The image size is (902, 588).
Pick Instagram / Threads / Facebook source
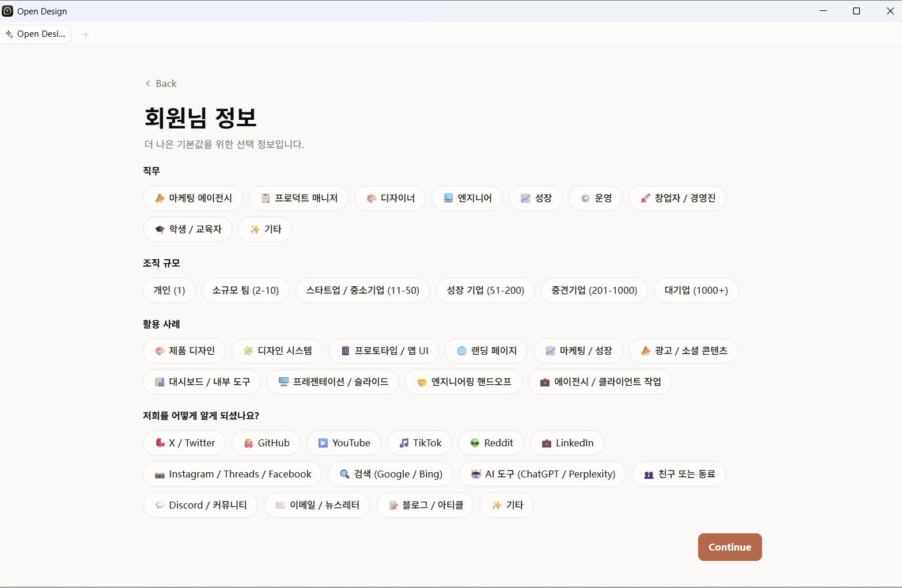[x=232, y=474]
